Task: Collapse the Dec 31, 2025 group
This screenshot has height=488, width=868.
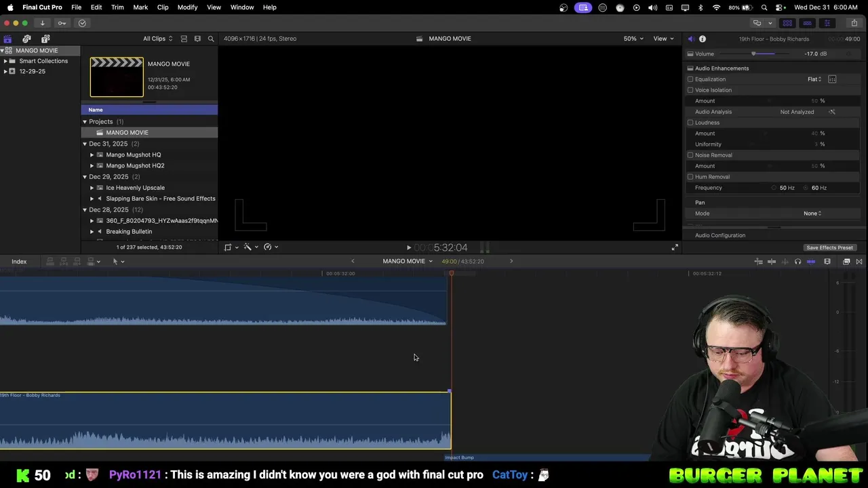Action: coord(85,144)
